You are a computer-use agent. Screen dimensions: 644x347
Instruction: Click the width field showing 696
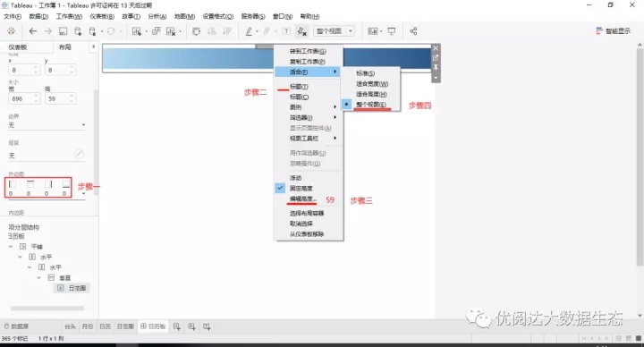tap(24, 99)
